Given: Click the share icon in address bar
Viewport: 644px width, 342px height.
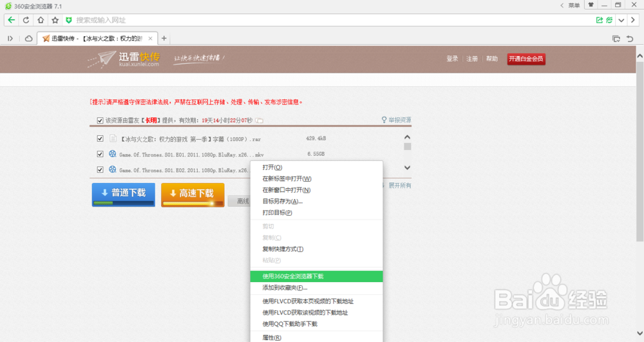Looking at the screenshot, I should pos(599,20).
